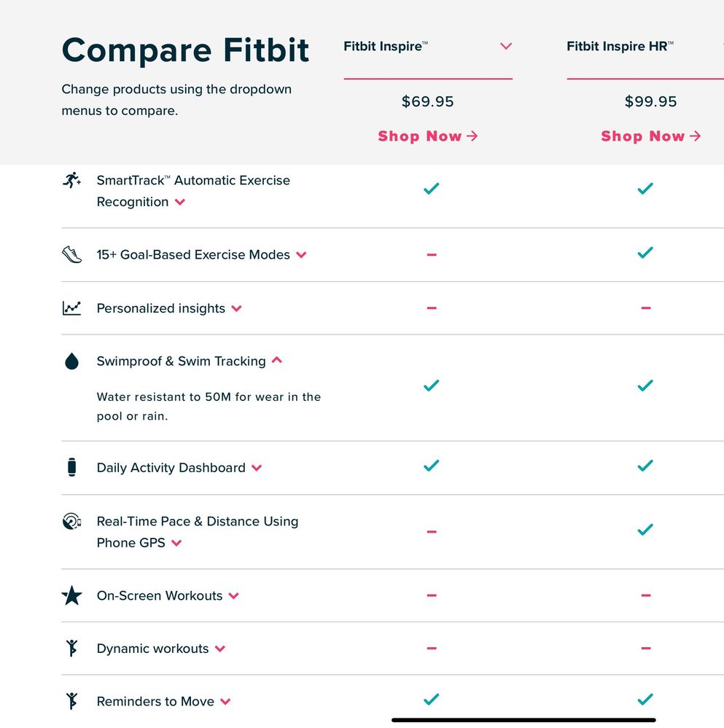Click Inspire dash mark for Phone GPS row
724x728 pixels.
tap(432, 531)
